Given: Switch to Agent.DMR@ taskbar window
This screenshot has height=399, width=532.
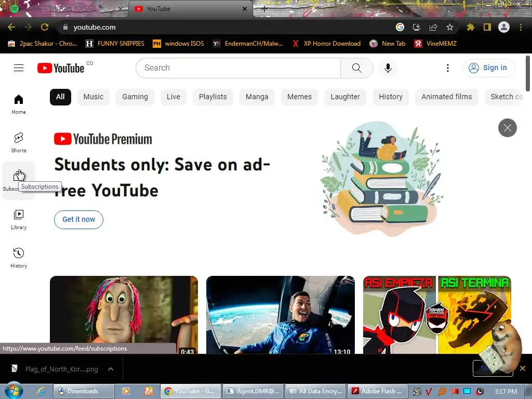Looking at the screenshot, I should [x=252, y=391].
